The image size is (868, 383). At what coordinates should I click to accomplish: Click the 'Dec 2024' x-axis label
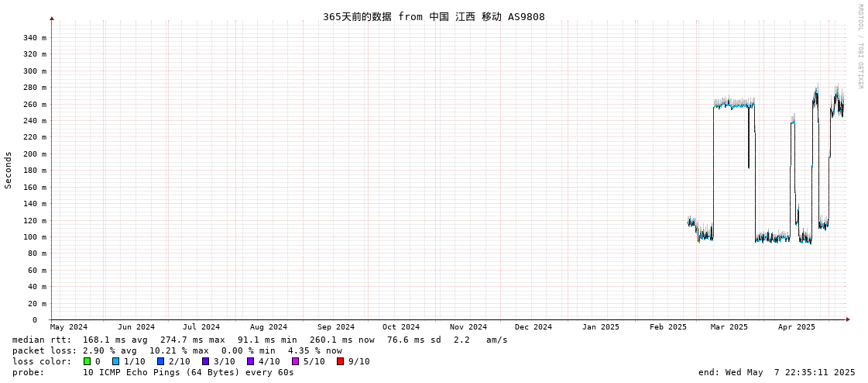point(533,327)
